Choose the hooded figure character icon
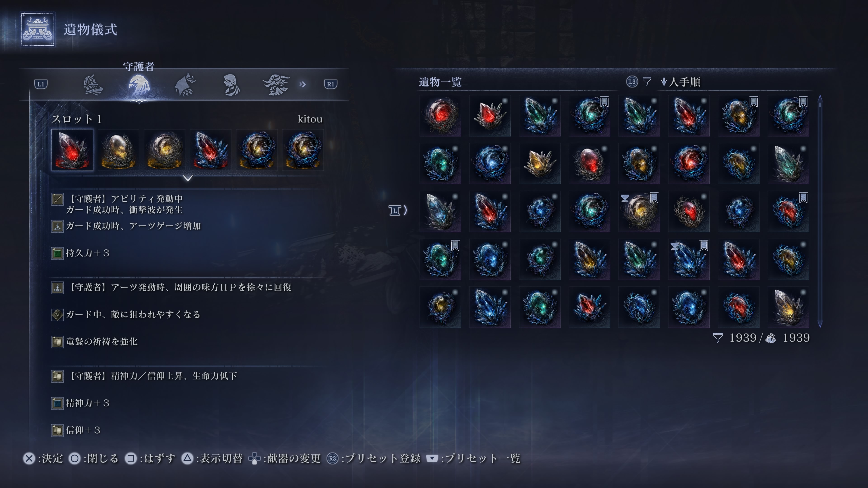Viewport: 868px width, 488px height. (x=231, y=85)
